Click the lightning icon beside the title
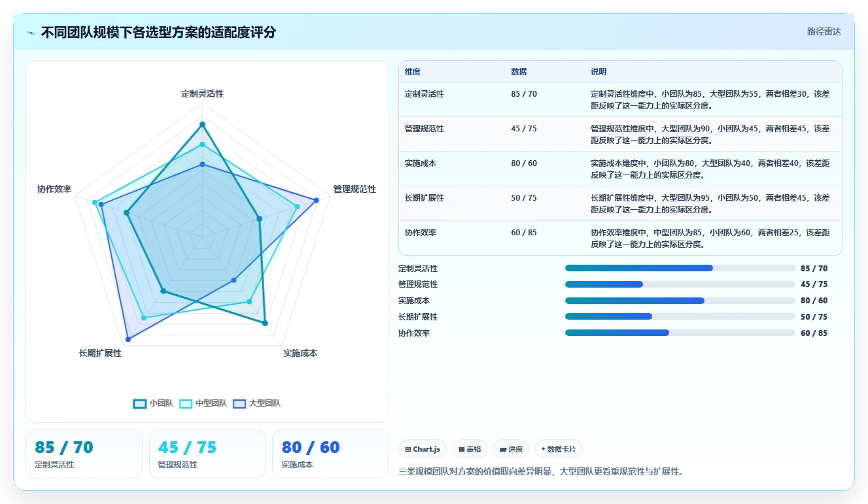The height and width of the screenshot is (504, 868). [x=31, y=32]
